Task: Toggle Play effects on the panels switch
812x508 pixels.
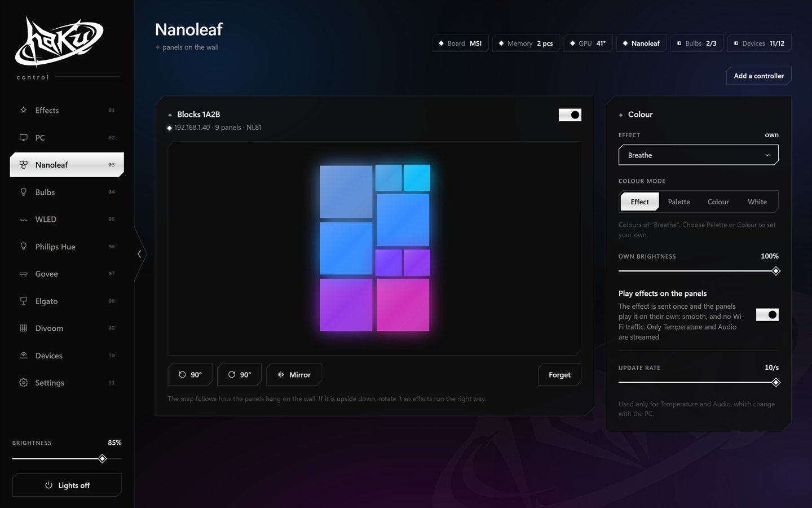Action: (x=767, y=315)
